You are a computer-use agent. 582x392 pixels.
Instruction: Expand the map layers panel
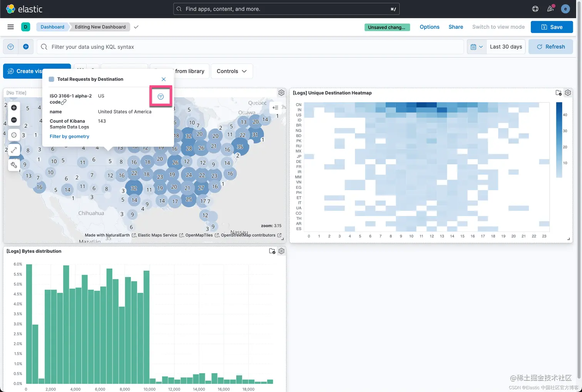275,108
